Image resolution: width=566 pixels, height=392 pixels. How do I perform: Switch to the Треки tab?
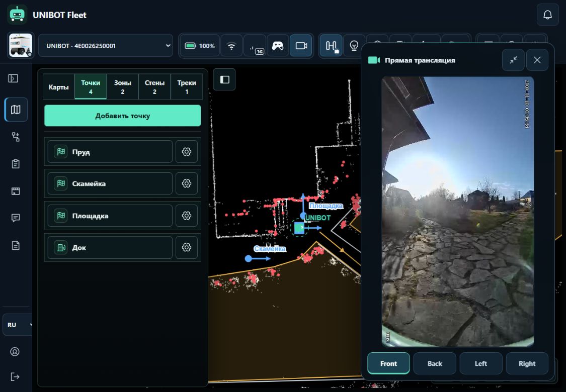187,87
